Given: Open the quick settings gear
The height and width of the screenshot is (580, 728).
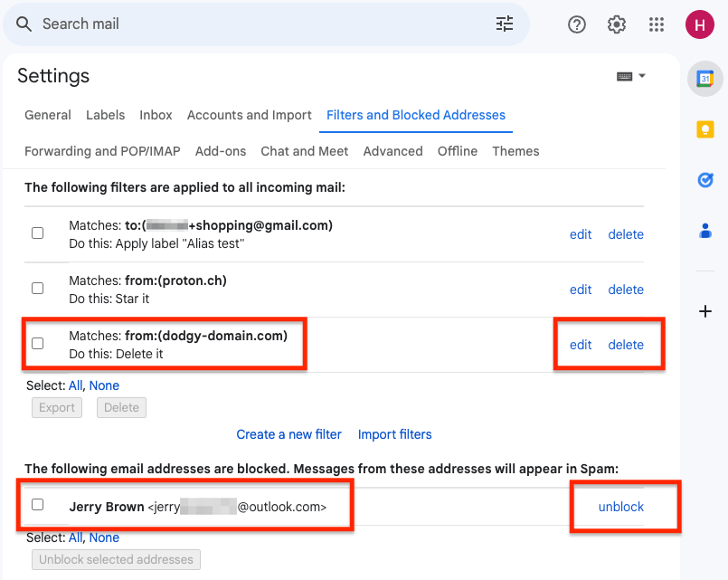Looking at the screenshot, I should point(616,24).
